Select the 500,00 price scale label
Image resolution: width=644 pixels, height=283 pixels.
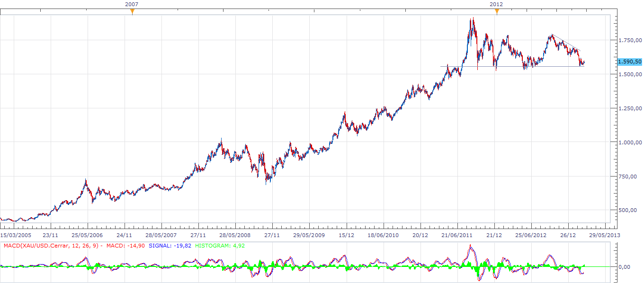tap(632, 210)
